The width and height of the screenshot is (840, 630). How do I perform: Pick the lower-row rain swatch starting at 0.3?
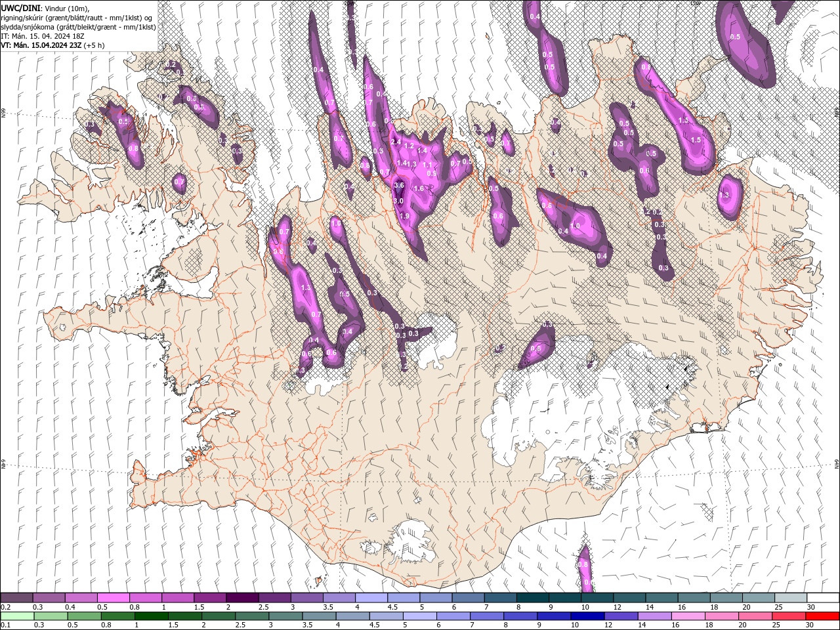pos(51,616)
